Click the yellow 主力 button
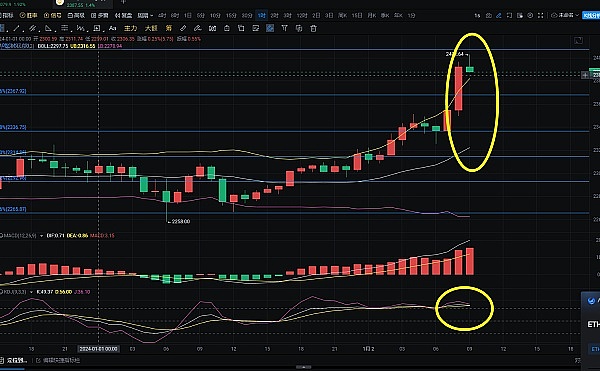This screenshot has width=600, height=371. [130, 28]
